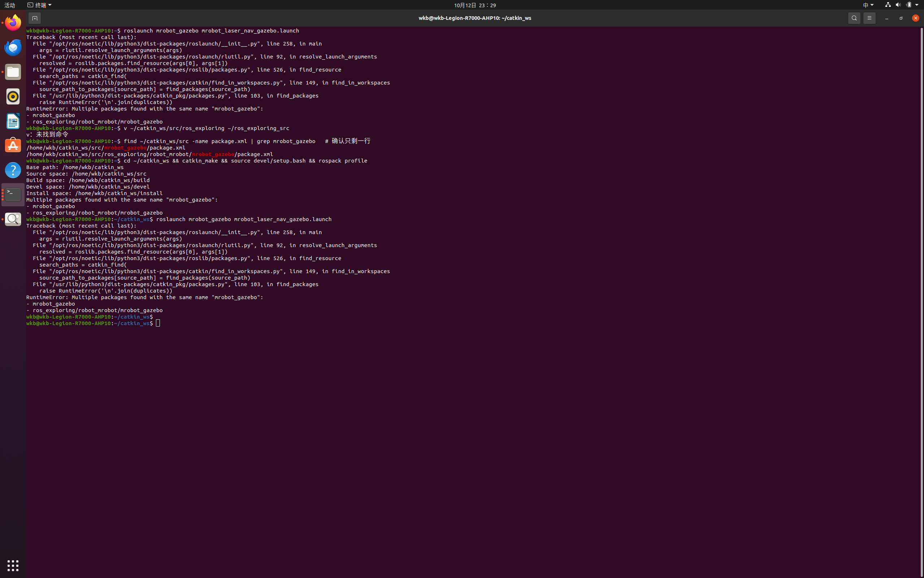Click 'Build space: /home/wkb/catkin_ws/build' line

tap(88, 180)
